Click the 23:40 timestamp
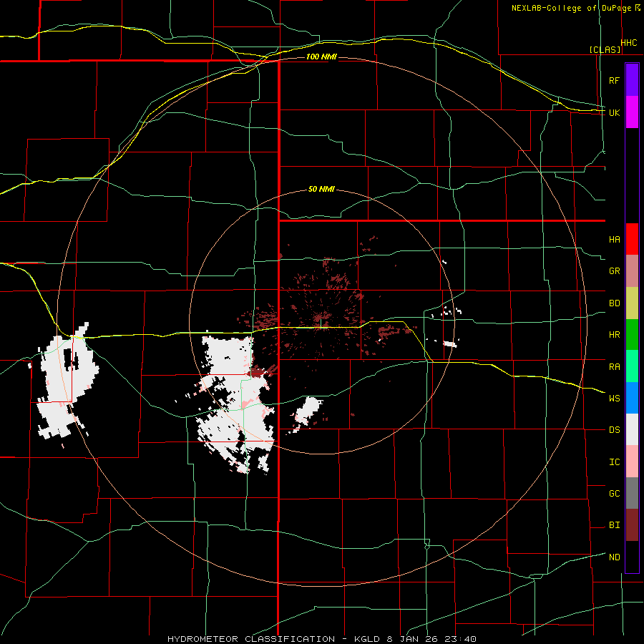This screenshot has width=644, height=644. pos(461,639)
